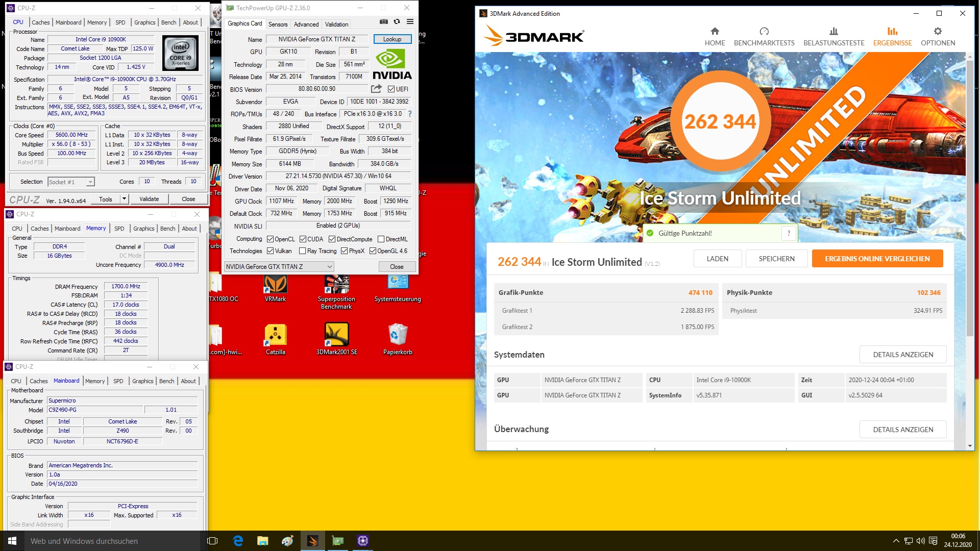Click GPU-Z refresh icon

click(x=397, y=22)
